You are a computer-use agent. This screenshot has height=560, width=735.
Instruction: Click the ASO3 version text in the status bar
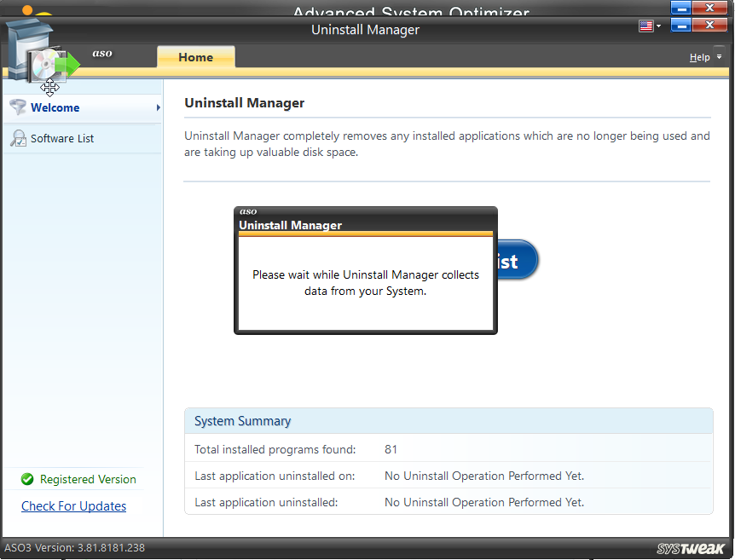pos(75,548)
